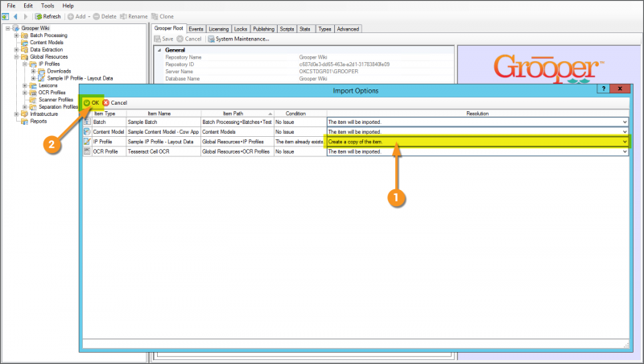Open the Help button in the Import Options title bar

point(603,89)
